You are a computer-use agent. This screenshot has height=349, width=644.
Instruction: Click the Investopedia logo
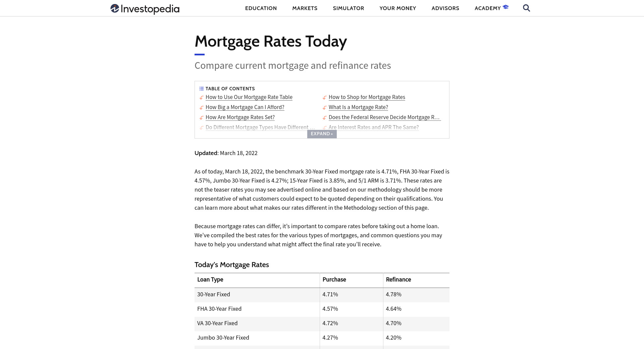[x=145, y=8]
